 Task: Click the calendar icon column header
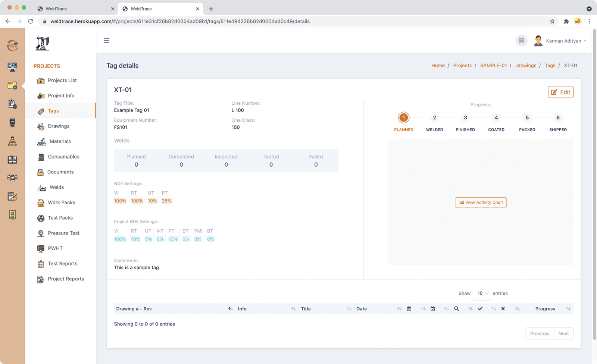[409, 309]
